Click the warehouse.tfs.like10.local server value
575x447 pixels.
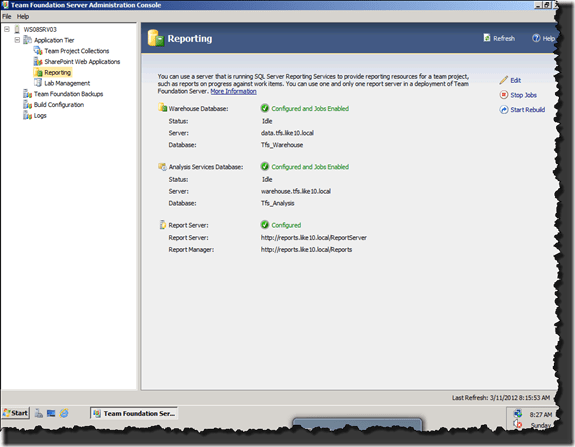coord(296,191)
